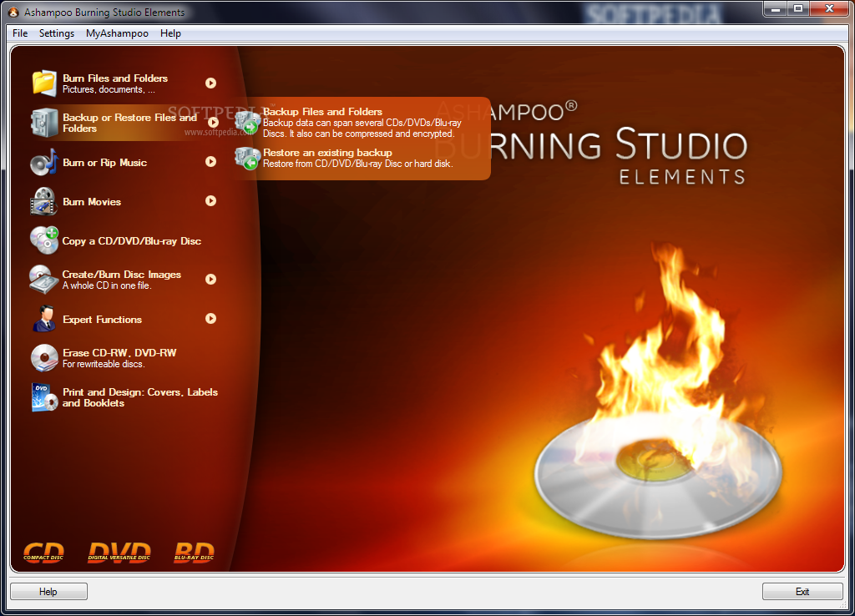Click the Erase CD-RW, DVD-RW disc icon
Image resolution: width=855 pixels, height=616 pixels.
coord(44,358)
